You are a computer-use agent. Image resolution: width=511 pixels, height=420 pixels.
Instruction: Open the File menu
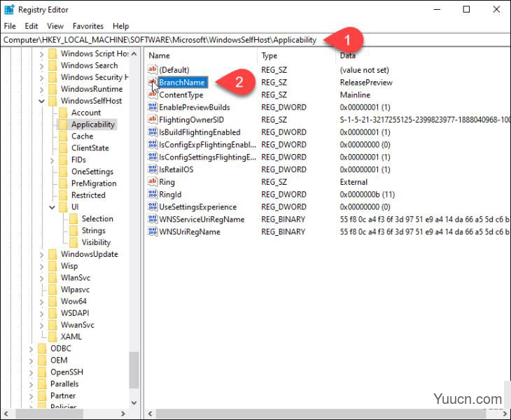click(x=10, y=26)
